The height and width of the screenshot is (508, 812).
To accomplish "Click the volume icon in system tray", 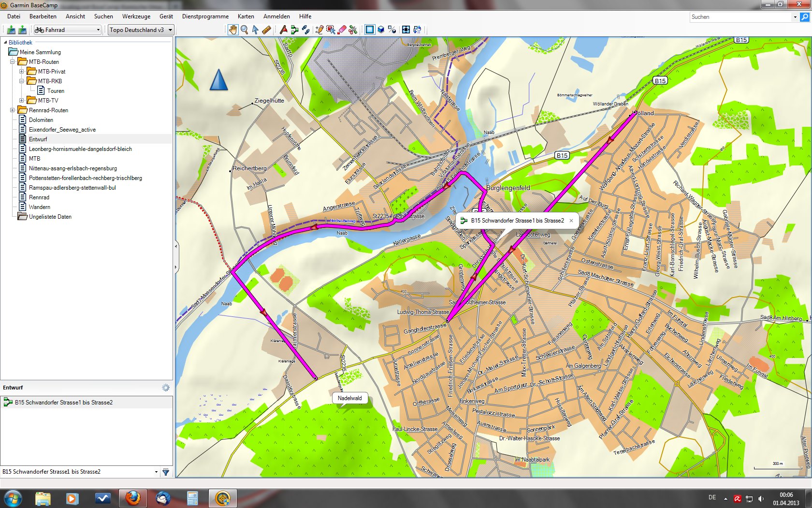I will coord(761,498).
